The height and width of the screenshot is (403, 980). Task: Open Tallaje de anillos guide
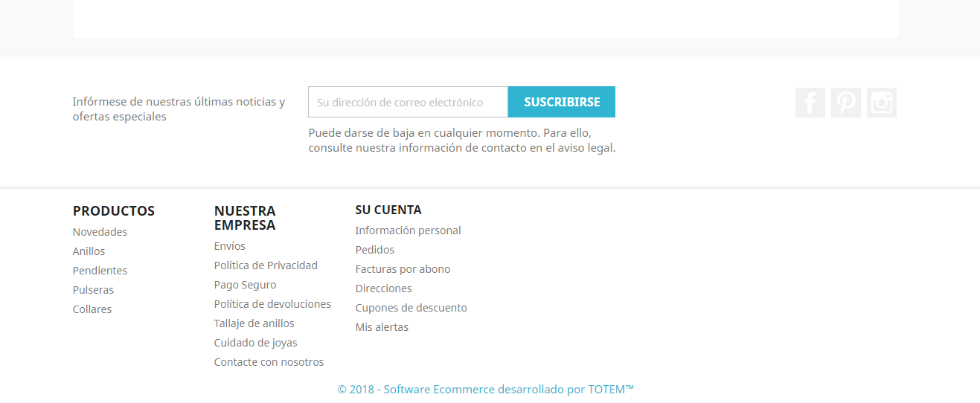coord(254,323)
